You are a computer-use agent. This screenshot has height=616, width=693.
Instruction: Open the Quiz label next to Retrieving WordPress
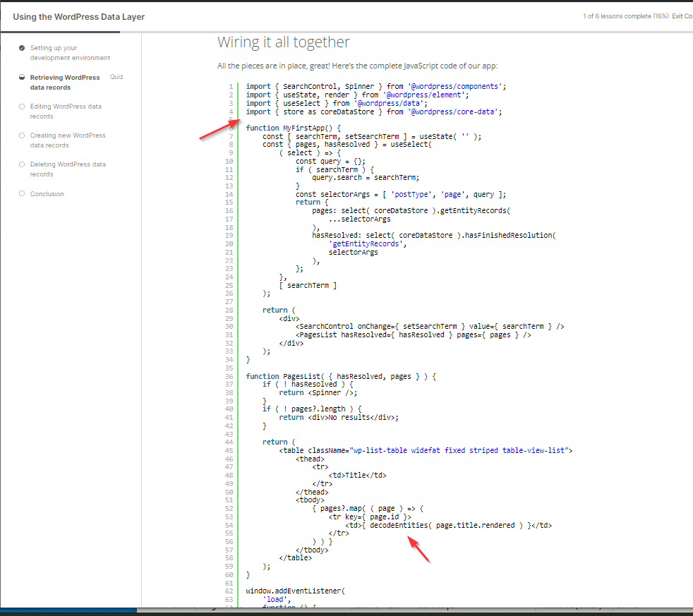tap(116, 77)
